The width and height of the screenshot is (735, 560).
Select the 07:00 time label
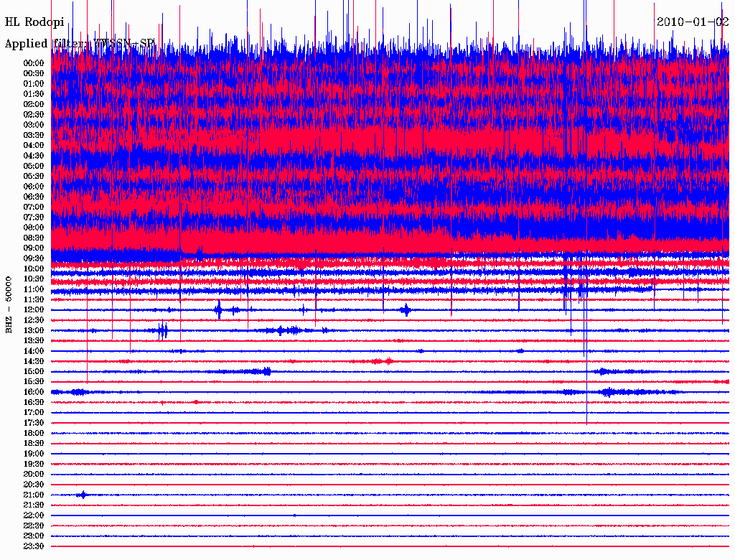point(34,207)
